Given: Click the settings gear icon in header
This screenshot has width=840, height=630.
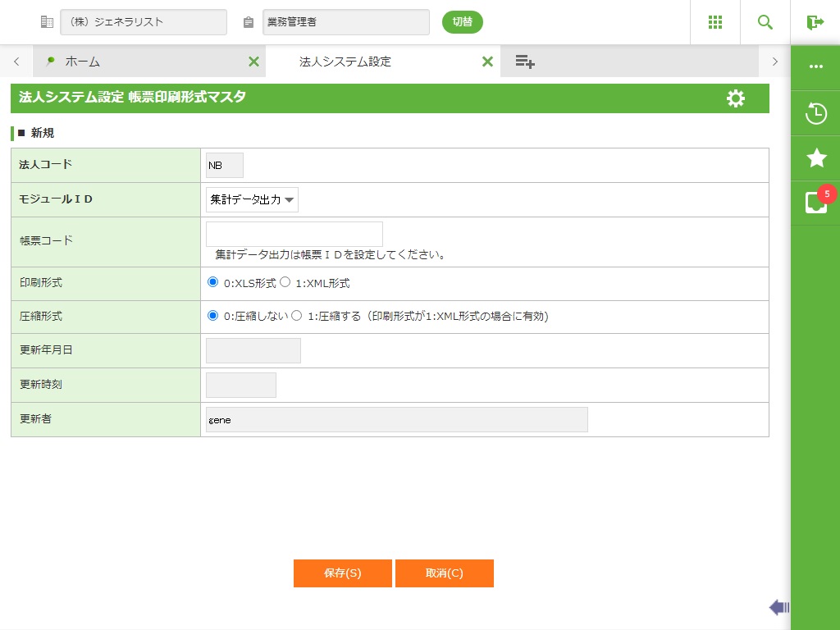Looking at the screenshot, I should 736,98.
